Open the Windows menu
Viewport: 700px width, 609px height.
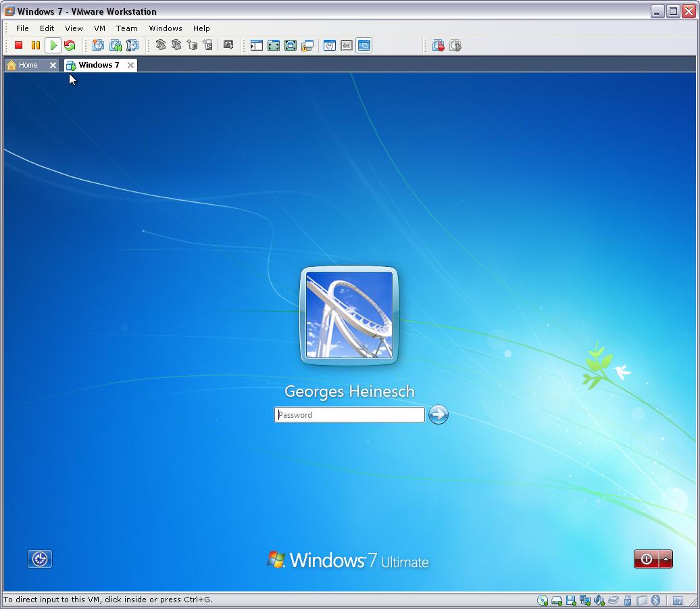click(x=166, y=28)
